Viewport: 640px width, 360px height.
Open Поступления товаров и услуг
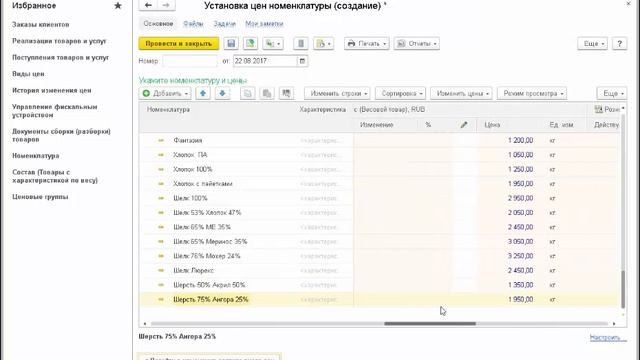coord(60,58)
